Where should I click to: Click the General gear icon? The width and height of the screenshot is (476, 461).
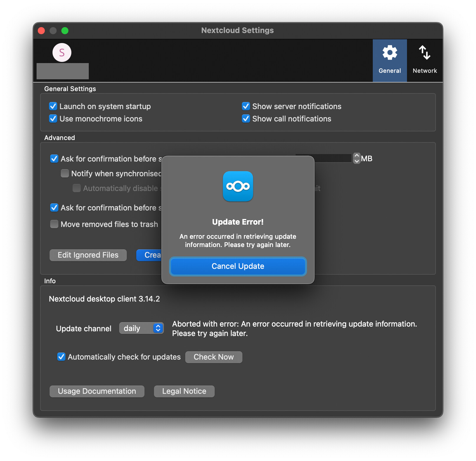(390, 53)
